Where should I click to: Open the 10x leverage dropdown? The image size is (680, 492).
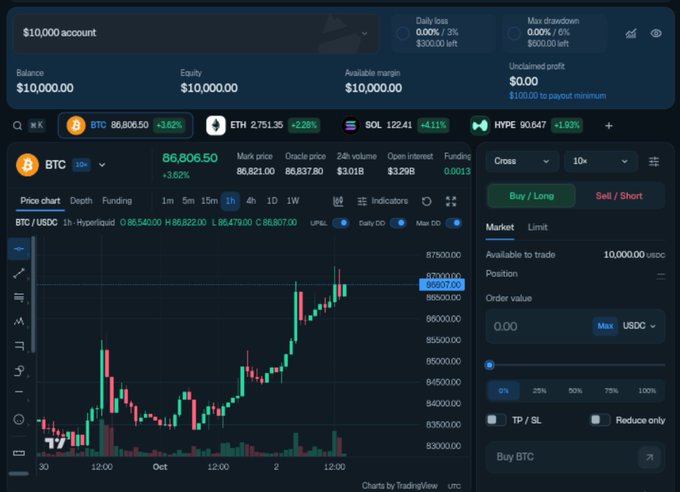point(601,161)
